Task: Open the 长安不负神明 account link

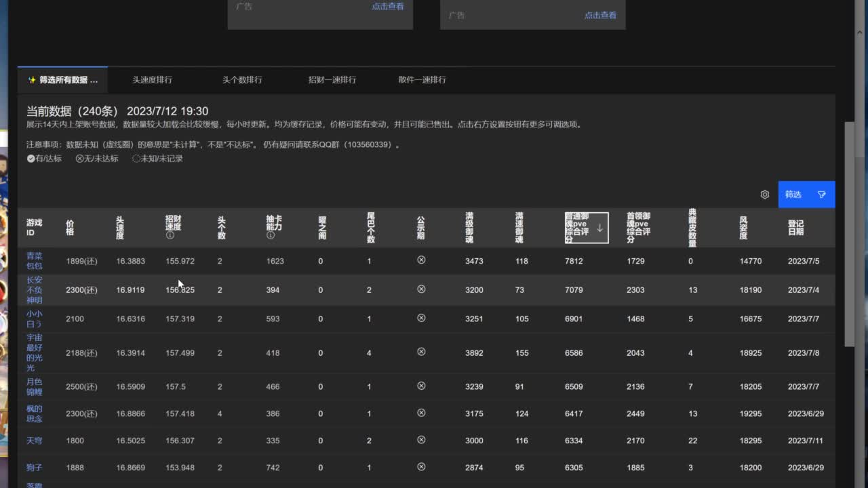Action: (34, 290)
